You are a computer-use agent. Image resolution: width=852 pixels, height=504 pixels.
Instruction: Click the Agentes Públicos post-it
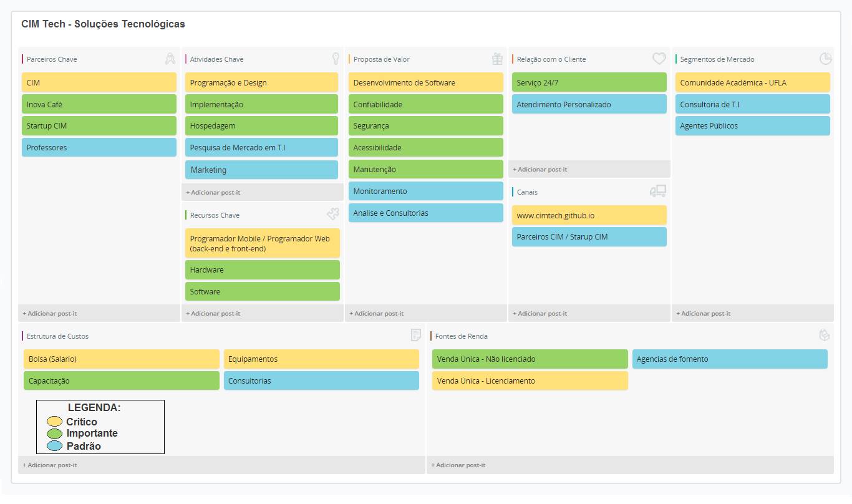point(753,125)
